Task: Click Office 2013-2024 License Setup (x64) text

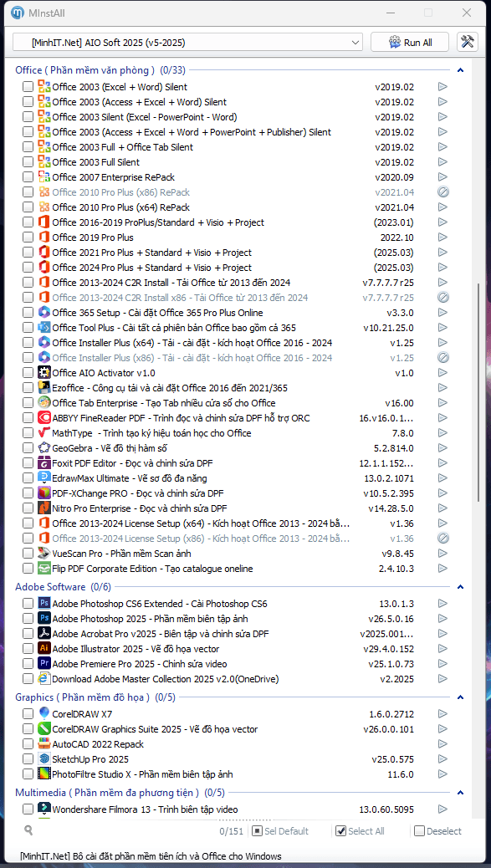Action: click(201, 523)
